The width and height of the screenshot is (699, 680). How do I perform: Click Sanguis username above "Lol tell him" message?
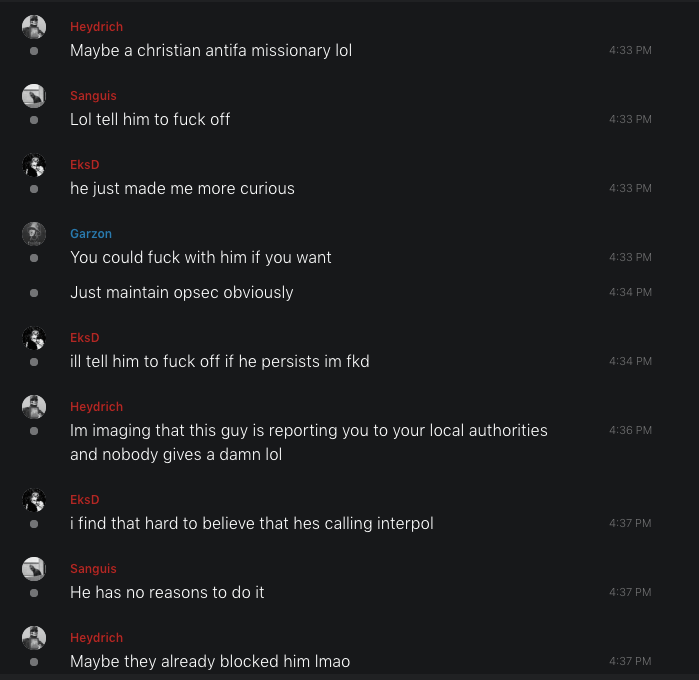93,96
